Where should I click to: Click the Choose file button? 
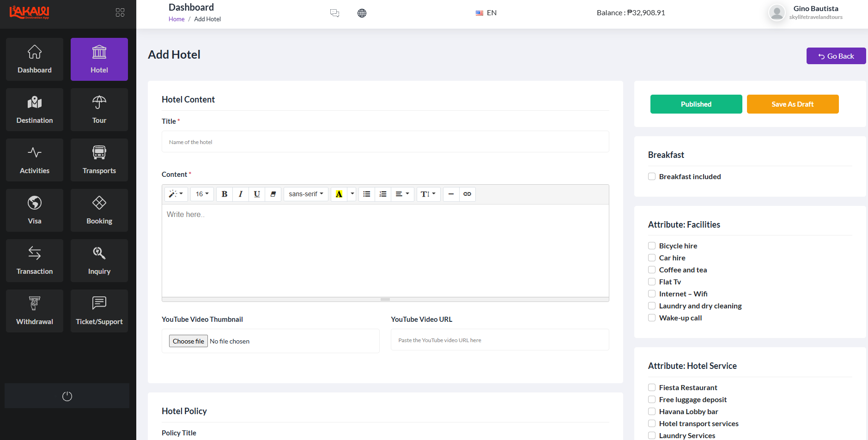click(x=188, y=341)
